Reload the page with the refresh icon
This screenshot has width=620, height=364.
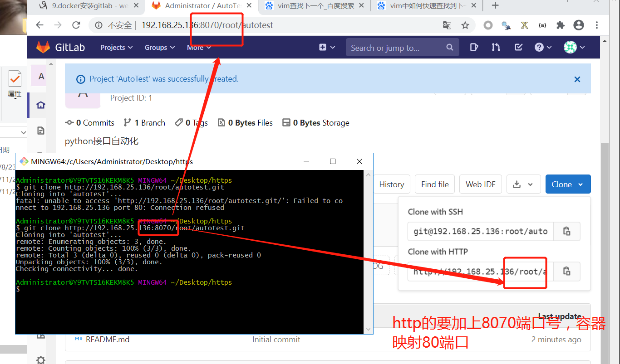(x=76, y=25)
